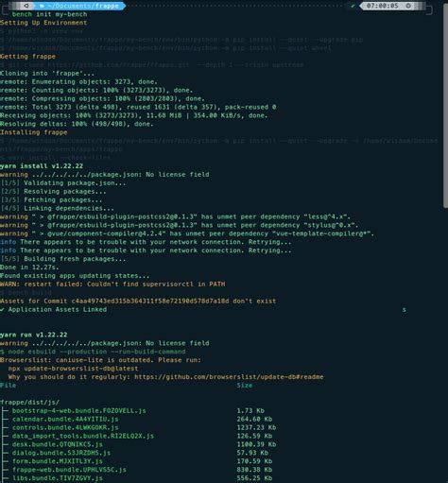Viewport: 448px width, 483px height.
Task: Click the File column header
Action: (8, 385)
